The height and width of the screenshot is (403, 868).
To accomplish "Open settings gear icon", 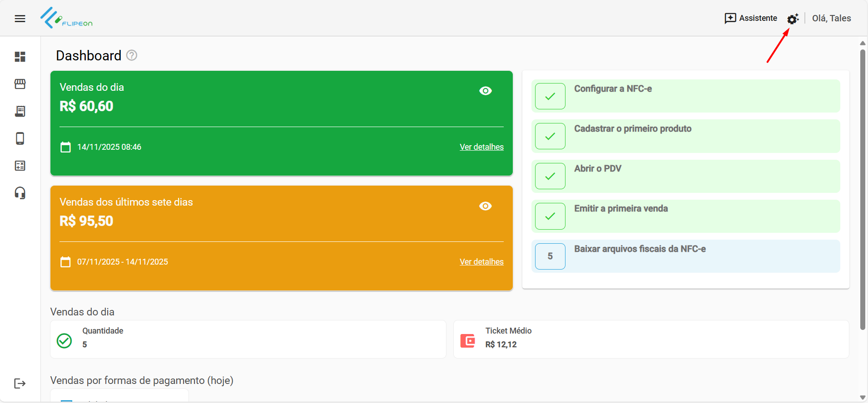I will 793,19.
